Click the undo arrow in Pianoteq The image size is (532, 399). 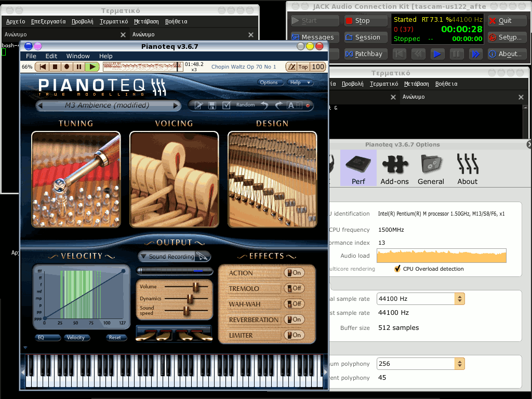tap(264, 105)
